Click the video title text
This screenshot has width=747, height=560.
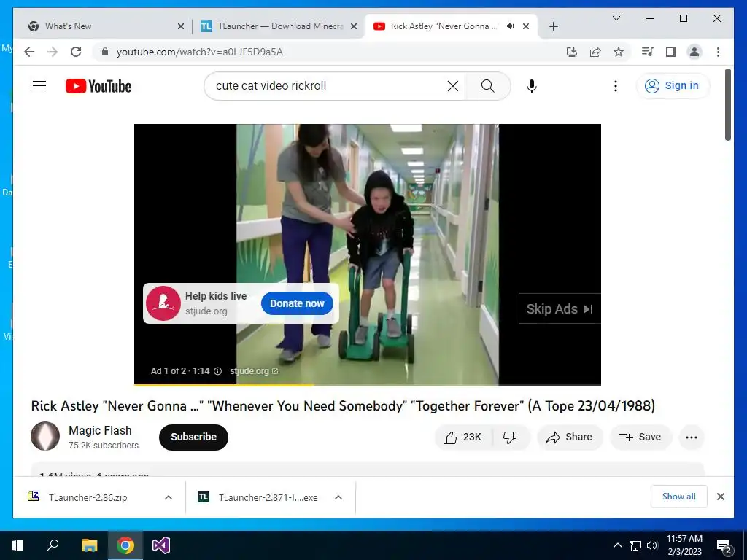[x=343, y=405]
